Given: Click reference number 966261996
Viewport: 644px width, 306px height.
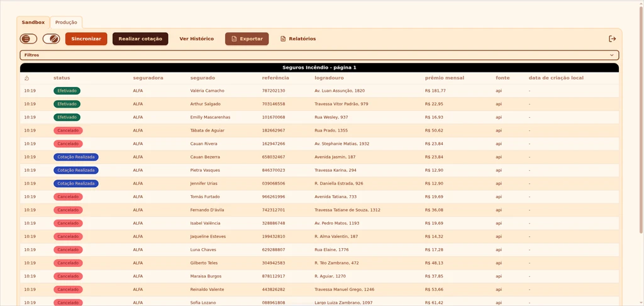Looking at the screenshot, I should click(274, 196).
